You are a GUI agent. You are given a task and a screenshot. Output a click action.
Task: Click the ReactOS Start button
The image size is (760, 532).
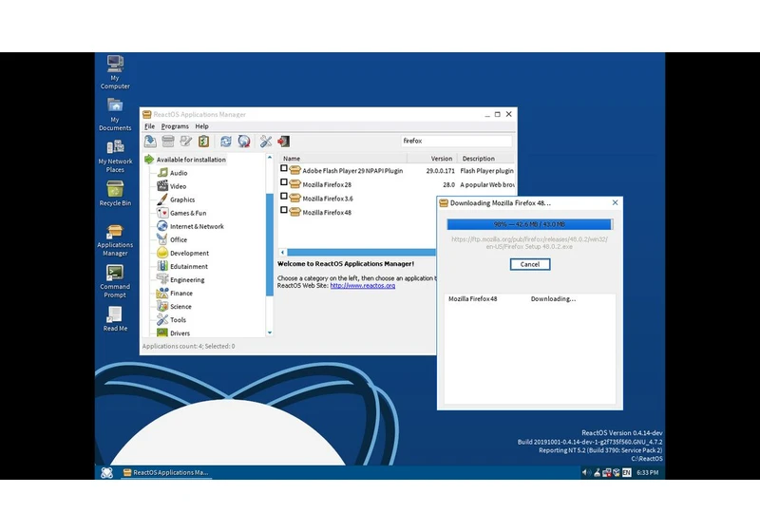107,472
